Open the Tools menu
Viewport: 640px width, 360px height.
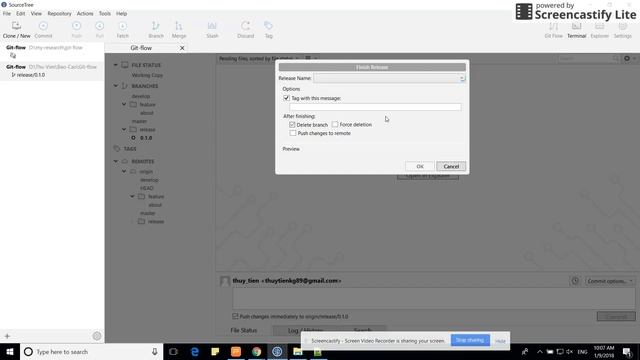tap(105, 13)
